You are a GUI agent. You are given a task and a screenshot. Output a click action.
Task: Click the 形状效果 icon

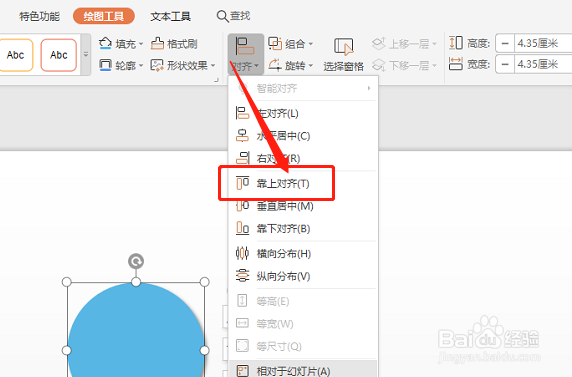coord(157,65)
